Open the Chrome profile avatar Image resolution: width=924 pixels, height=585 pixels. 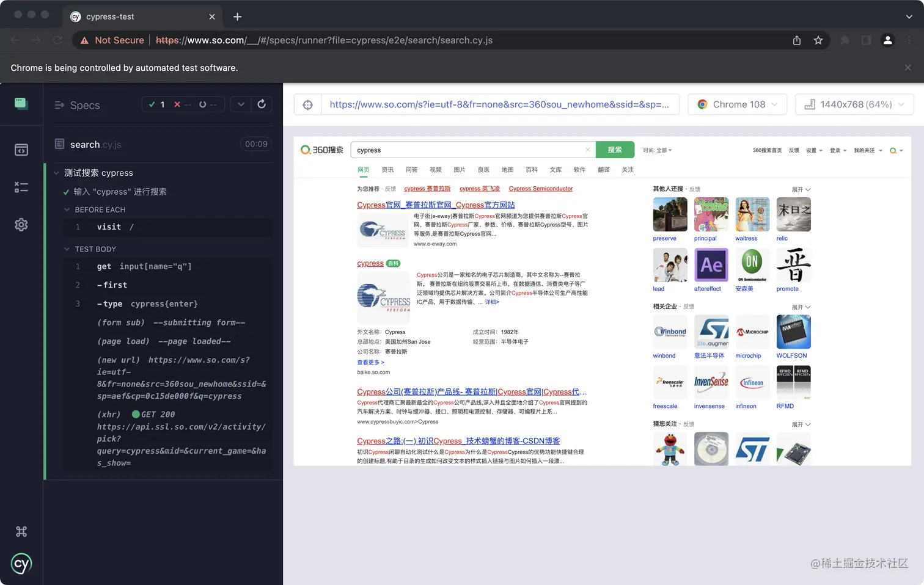pyautogui.click(x=888, y=40)
